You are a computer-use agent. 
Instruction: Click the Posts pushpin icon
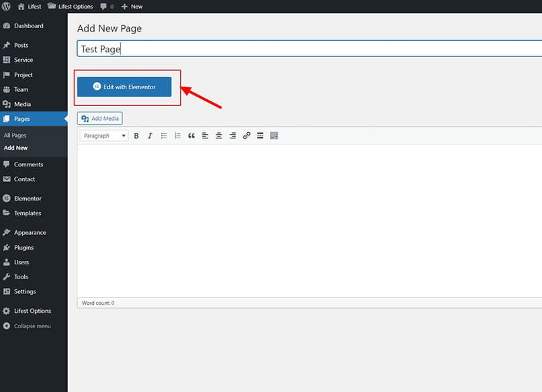coord(7,45)
